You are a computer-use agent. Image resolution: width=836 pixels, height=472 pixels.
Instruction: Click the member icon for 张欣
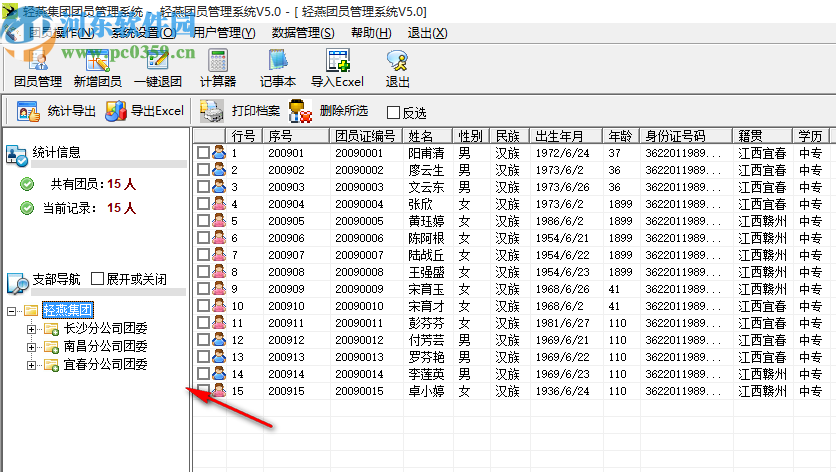[219, 204]
